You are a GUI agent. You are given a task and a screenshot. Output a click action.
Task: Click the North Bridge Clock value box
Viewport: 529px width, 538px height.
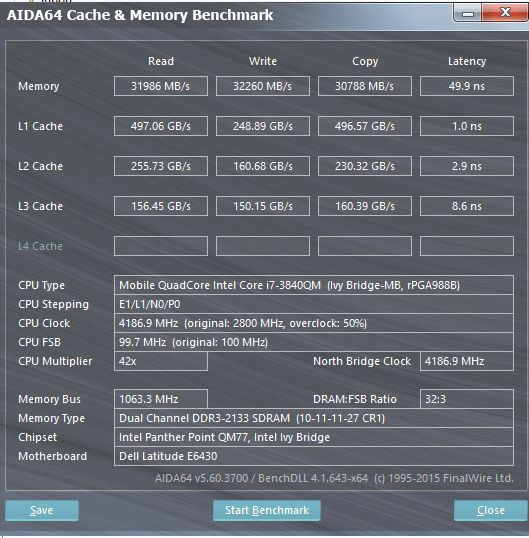[x=467, y=361]
